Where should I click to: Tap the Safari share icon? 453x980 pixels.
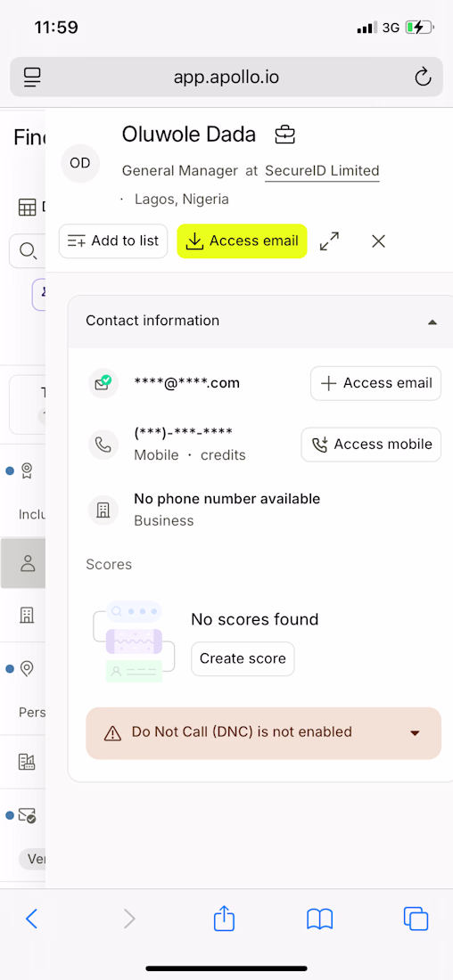[x=224, y=919]
